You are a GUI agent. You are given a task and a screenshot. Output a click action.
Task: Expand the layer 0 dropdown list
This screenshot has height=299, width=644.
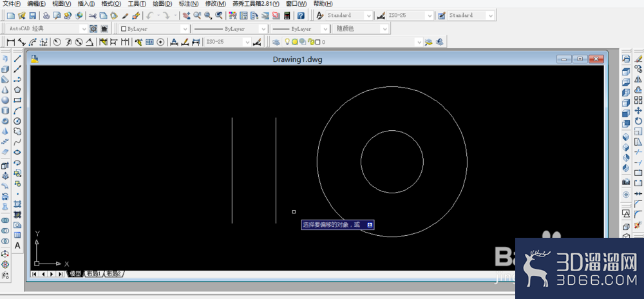click(x=419, y=42)
